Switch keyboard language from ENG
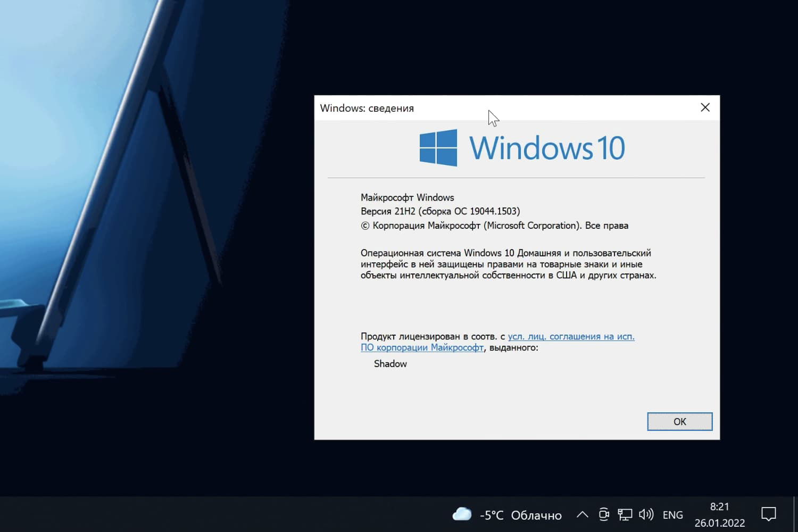 (x=672, y=514)
